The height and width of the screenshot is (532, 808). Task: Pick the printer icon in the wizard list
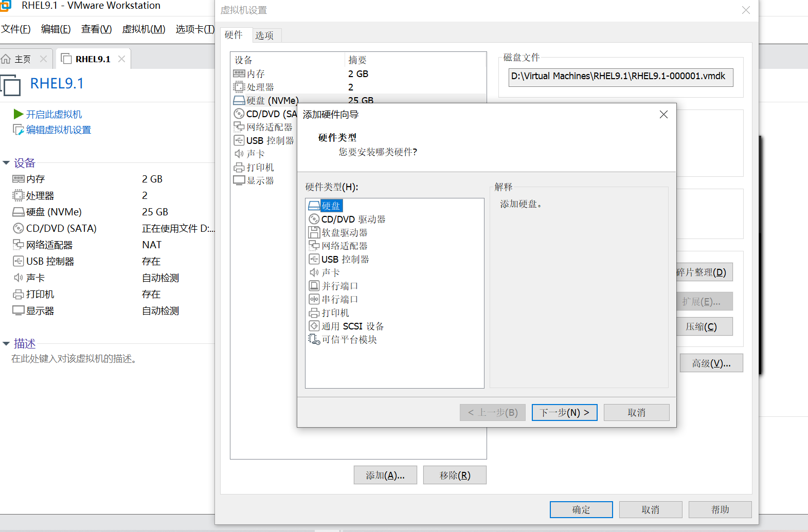[x=314, y=313]
